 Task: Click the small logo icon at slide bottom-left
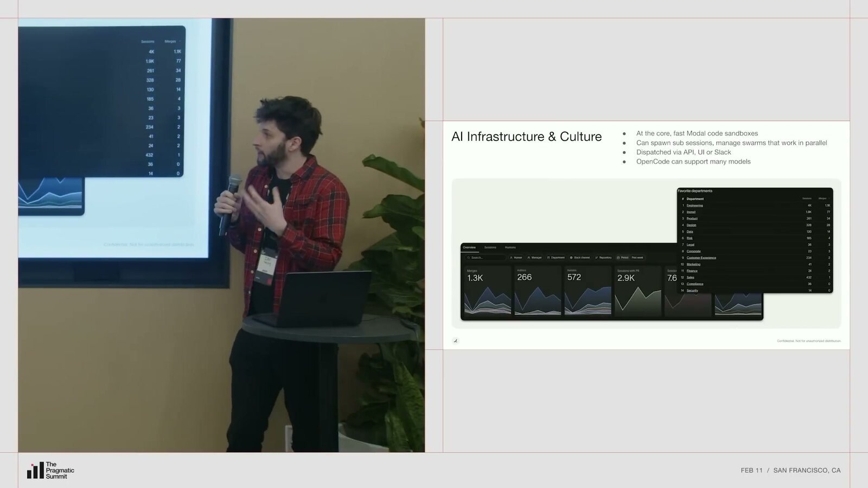[455, 341]
